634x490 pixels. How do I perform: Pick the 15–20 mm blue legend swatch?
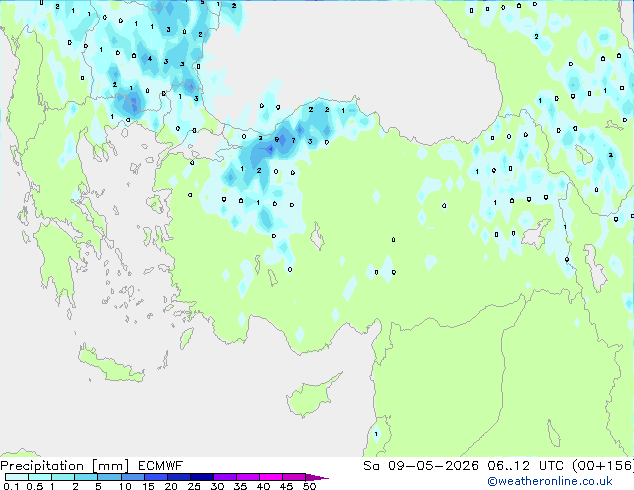click(x=155, y=477)
